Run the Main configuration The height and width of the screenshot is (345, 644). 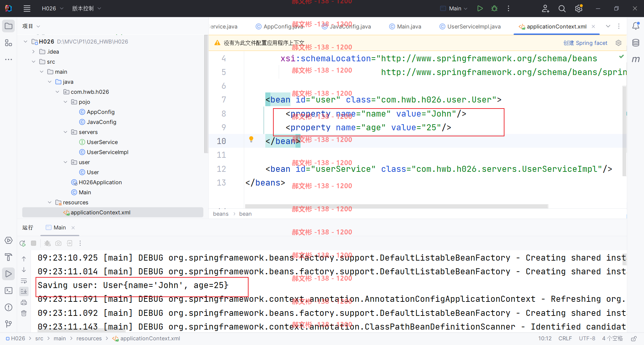480,8
